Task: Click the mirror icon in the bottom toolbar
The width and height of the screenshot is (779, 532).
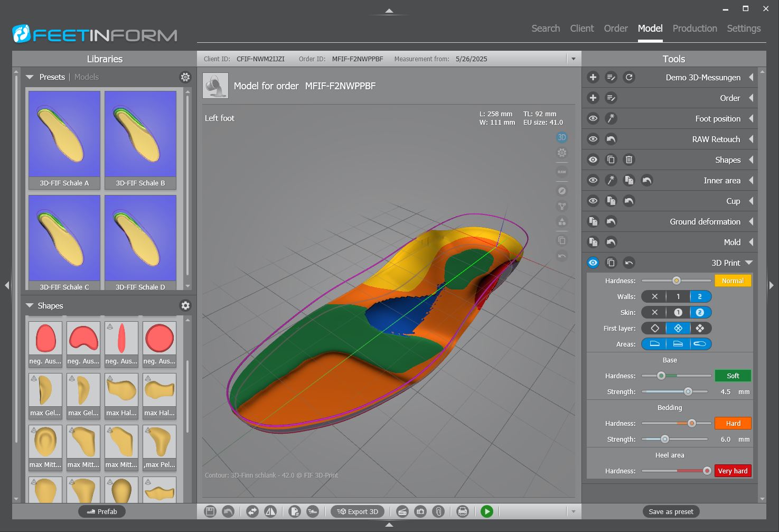Action: [271, 511]
